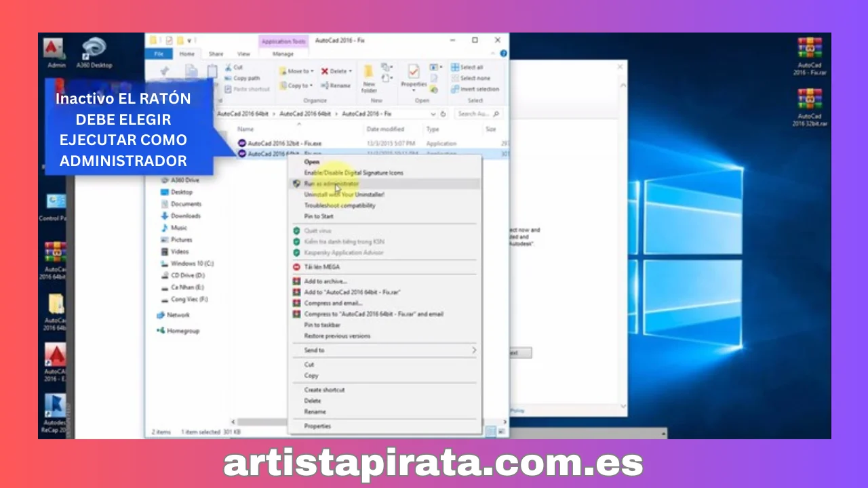Screen dimensions: 868x488
Task: Click the Explorer help question mark icon
Action: tap(503, 54)
